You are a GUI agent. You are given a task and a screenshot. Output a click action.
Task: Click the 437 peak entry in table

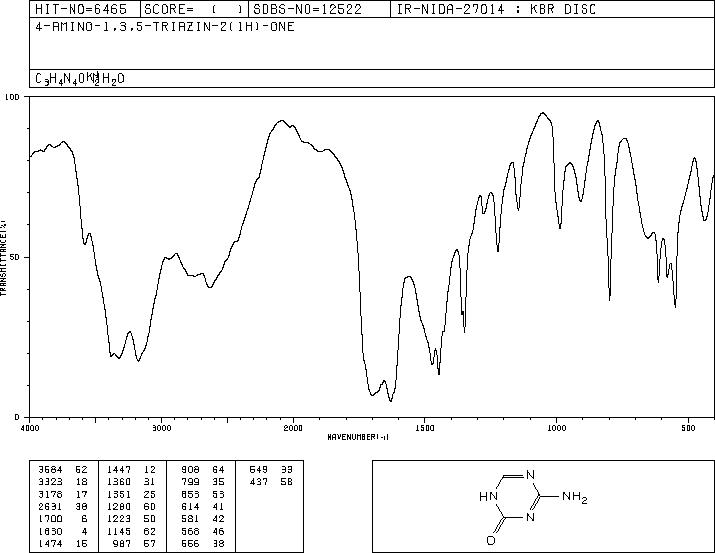tap(271, 482)
